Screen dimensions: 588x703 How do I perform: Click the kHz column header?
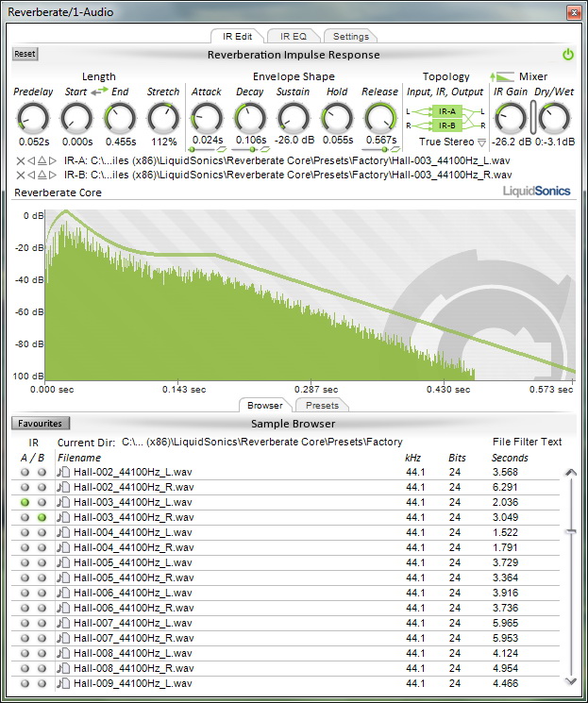412,458
